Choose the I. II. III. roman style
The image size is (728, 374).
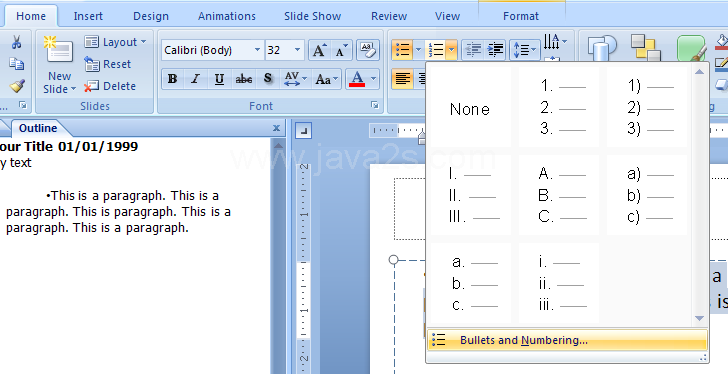(x=470, y=196)
